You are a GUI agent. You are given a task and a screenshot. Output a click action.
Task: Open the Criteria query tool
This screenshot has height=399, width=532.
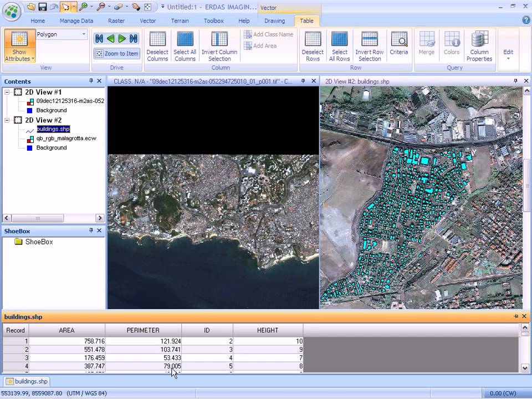[399, 43]
